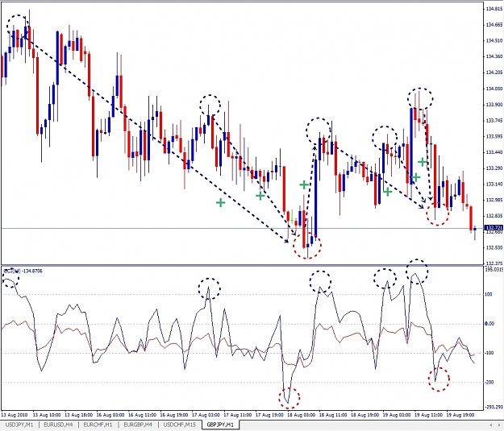Click the CCI level label 0.00
Image resolution: width=504 pixels, height=431 pixels.
point(489,324)
